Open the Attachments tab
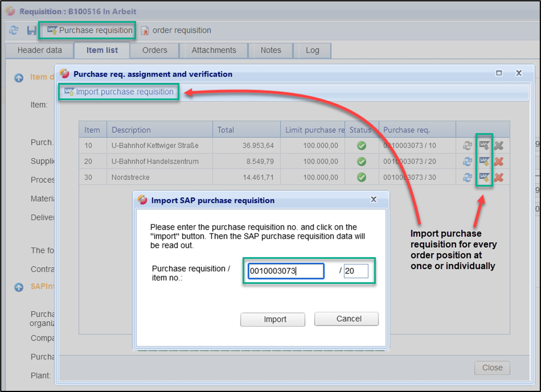The width and height of the screenshot is (541, 392). coord(214,50)
